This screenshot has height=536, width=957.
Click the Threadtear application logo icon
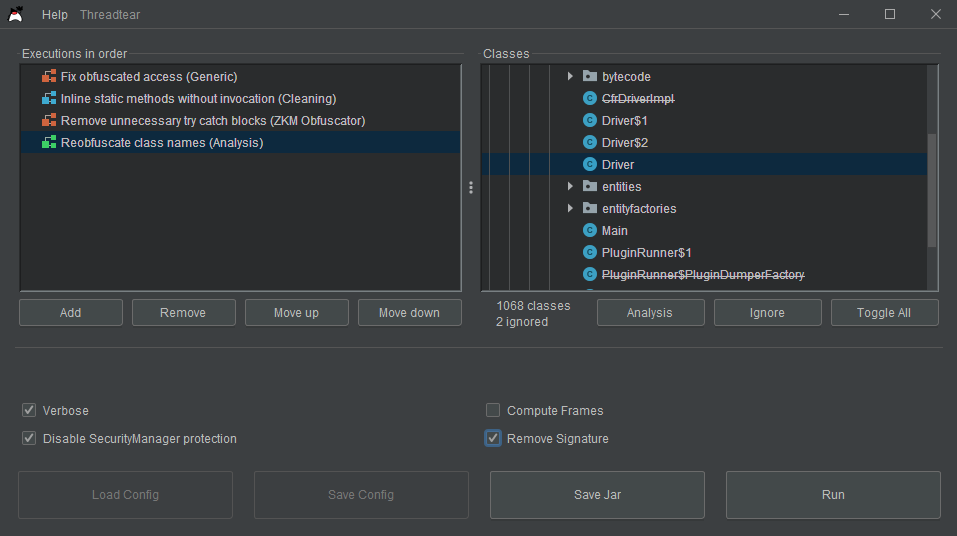16,14
